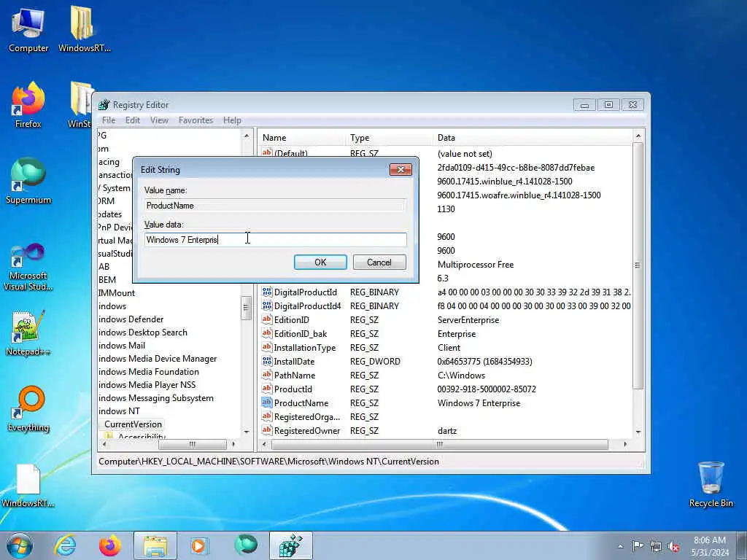The image size is (747, 560).
Task: Select 'indows Desktop Search' tree key
Action: click(142, 332)
